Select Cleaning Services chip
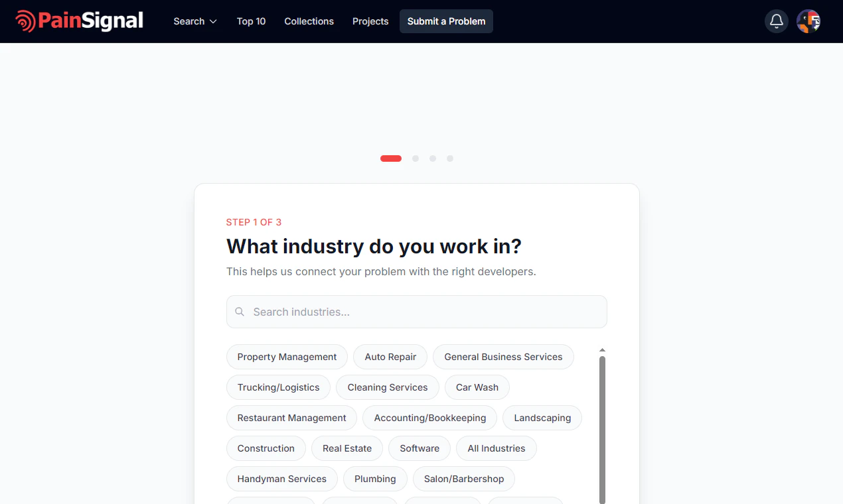 coord(388,387)
